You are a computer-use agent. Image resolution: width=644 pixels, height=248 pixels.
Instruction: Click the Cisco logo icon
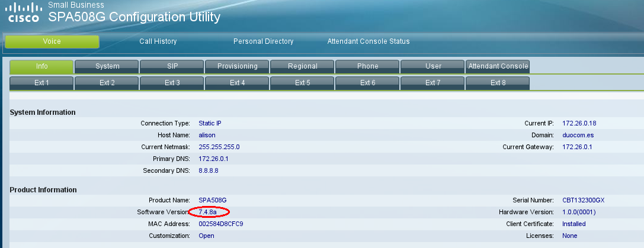[24, 13]
